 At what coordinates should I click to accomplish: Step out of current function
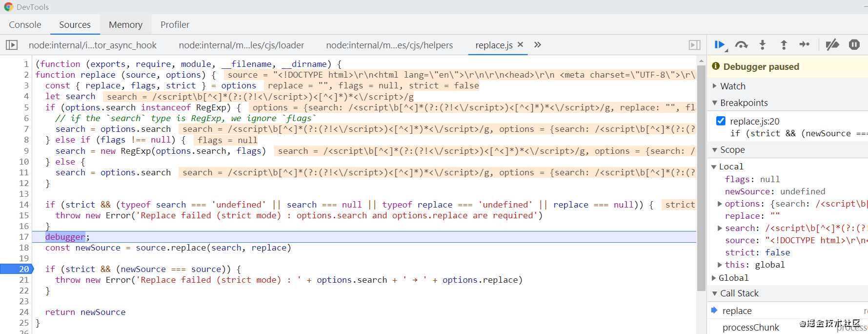tap(784, 45)
